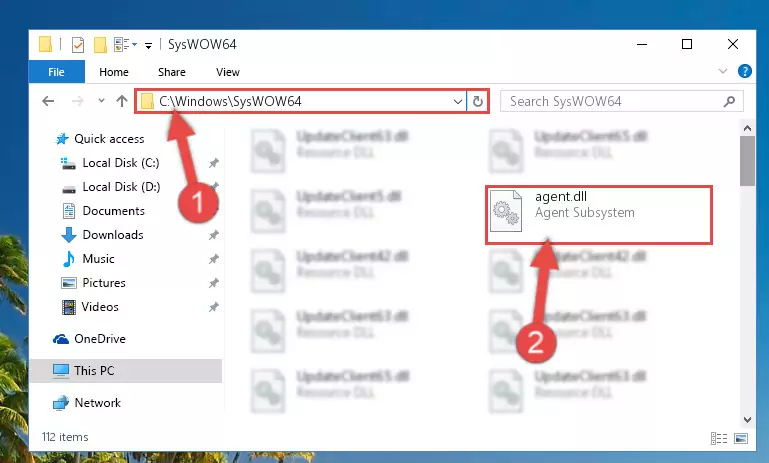This screenshot has height=463, width=769.
Task: Click the vertical scrollbar thumb
Action: click(x=747, y=161)
